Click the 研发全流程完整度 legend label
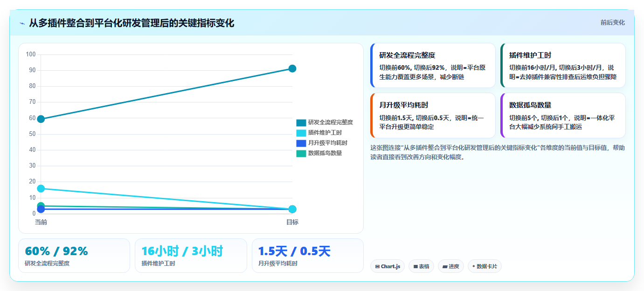 click(x=331, y=122)
